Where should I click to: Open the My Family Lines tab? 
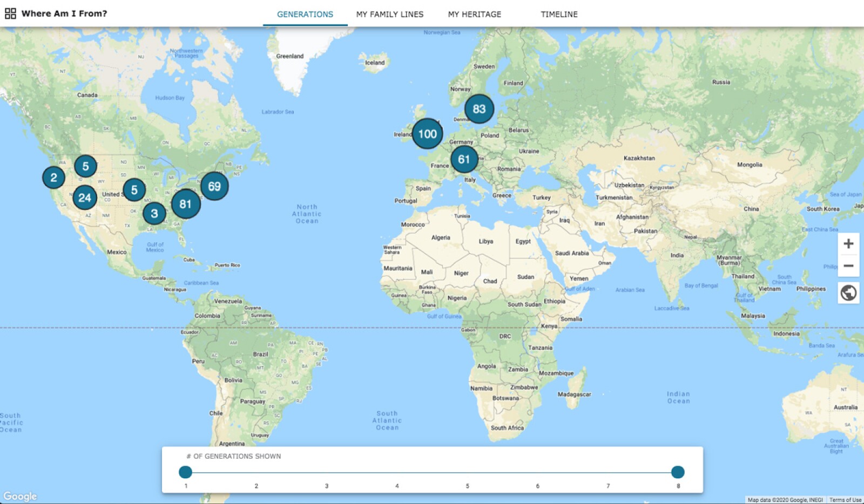click(x=389, y=15)
